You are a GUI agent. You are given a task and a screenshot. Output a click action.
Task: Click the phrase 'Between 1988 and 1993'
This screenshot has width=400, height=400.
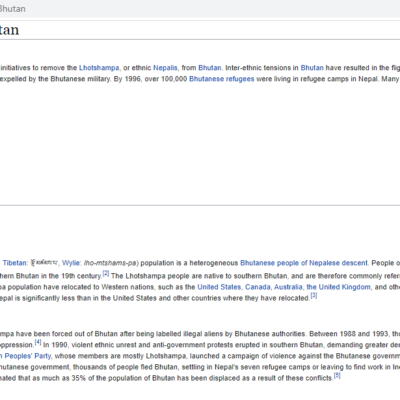[x=350, y=334]
